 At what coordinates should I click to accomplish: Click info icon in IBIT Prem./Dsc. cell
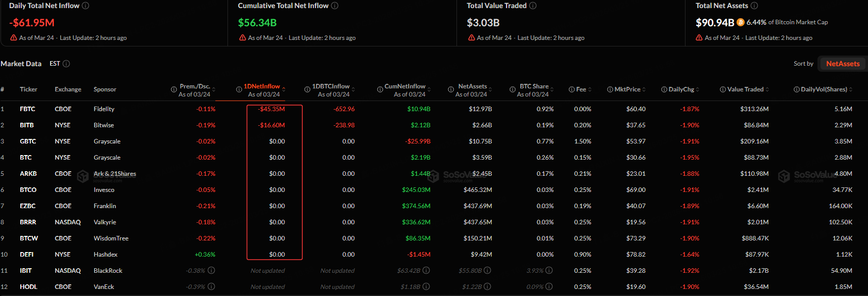pos(211,271)
